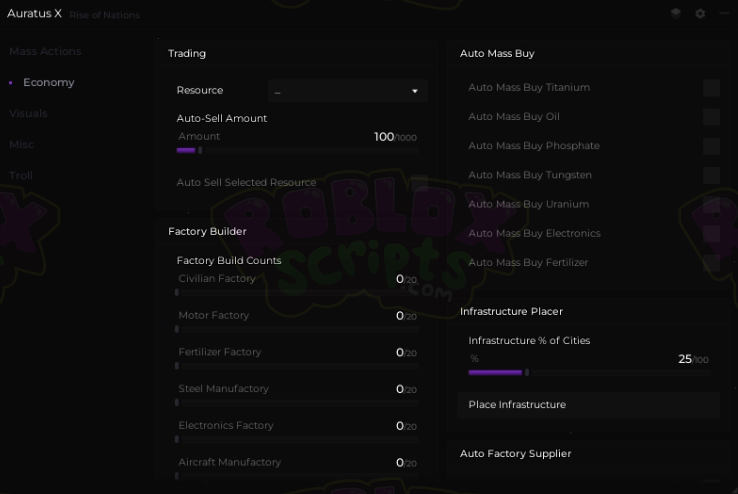The image size is (738, 494).
Task: Click the layers cube icon in title bar
Action: click(676, 14)
